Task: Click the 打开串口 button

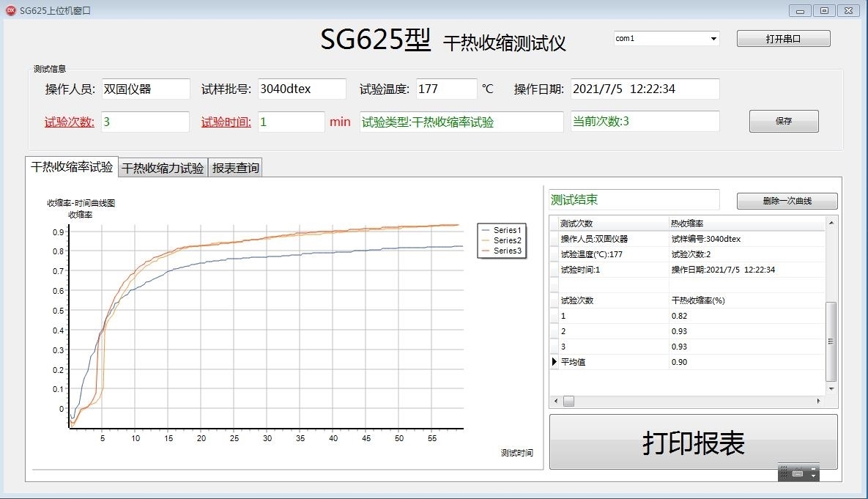Action: pos(783,39)
